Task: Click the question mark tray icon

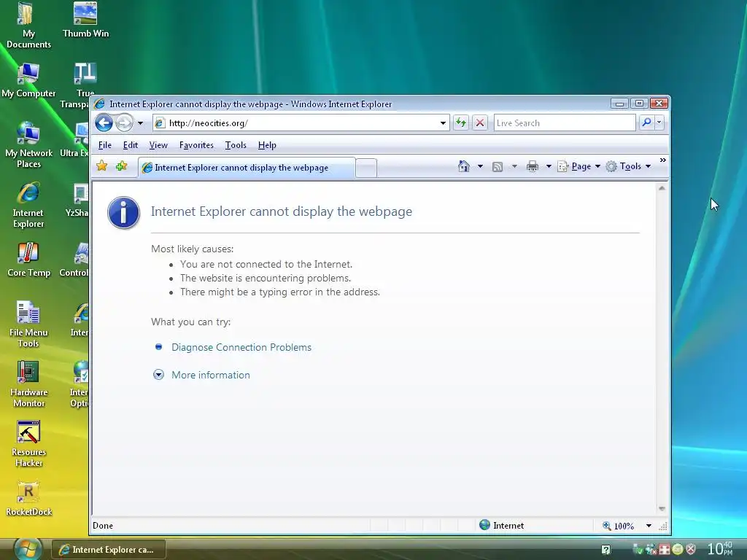Action: (x=605, y=550)
